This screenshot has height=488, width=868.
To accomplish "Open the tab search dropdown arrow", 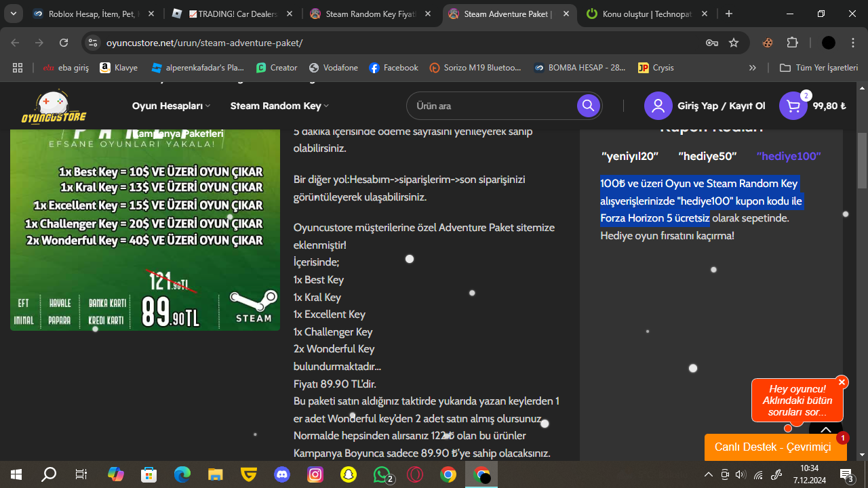I will pyautogui.click(x=14, y=14).
